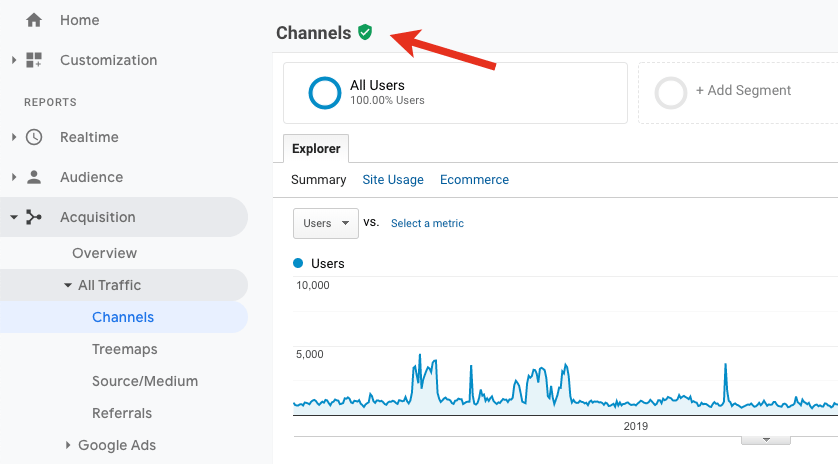Viewport: 838px width, 464px height.
Task: Click the 5,000 axis label
Action: pyautogui.click(x=309, y=354)
